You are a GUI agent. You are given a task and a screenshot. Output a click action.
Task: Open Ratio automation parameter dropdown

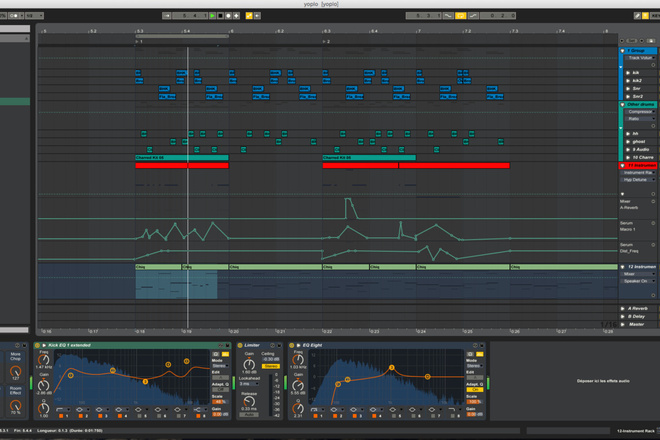coord(639,119)
